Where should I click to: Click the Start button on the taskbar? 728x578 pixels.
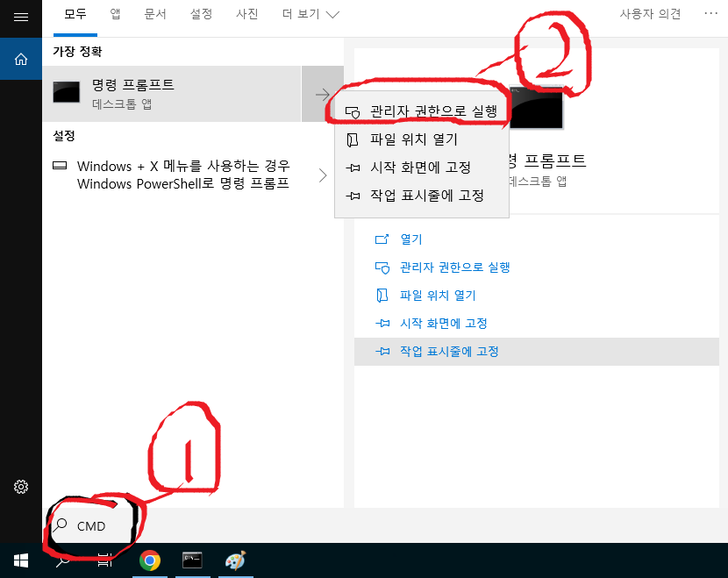(x=19, y=560)
